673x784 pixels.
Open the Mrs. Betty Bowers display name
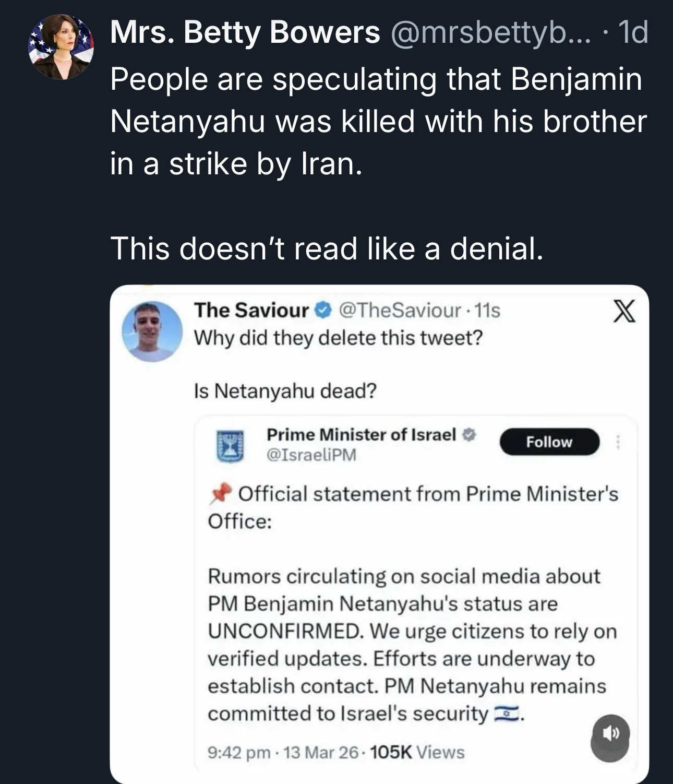pos(245,33)
